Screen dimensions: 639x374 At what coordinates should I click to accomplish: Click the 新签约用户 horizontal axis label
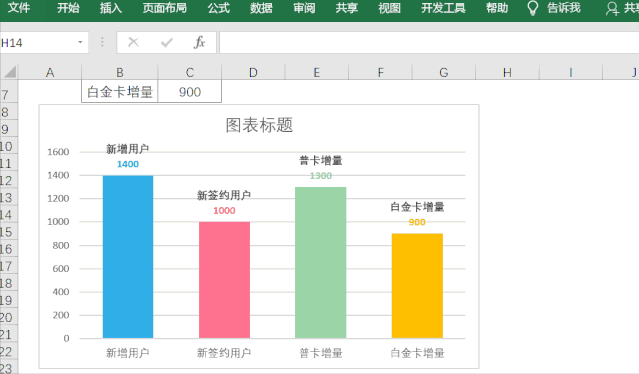point(224,353)
